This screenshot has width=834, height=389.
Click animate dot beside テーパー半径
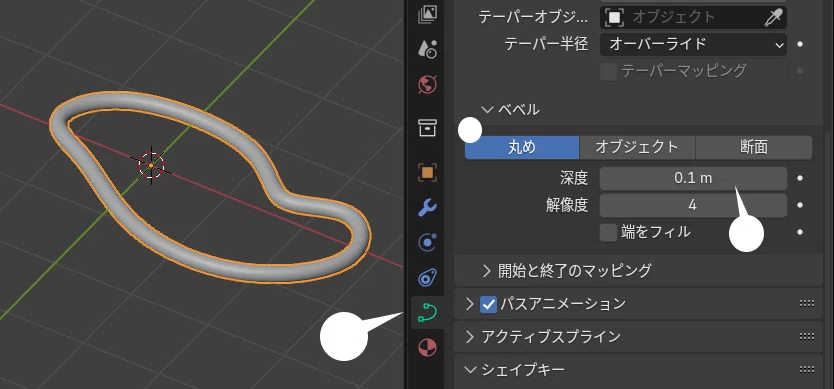coord(800,44)
